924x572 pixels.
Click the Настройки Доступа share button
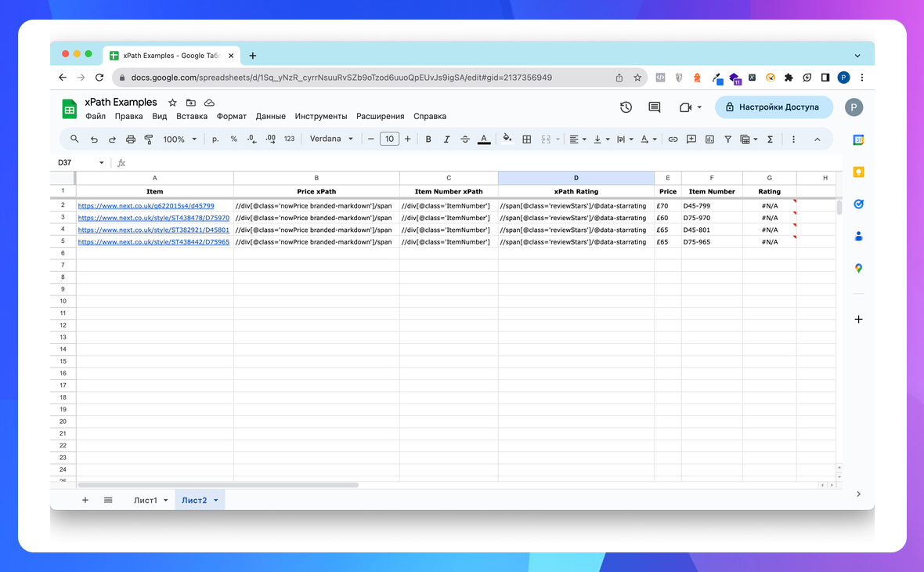(x=774, y=107)
